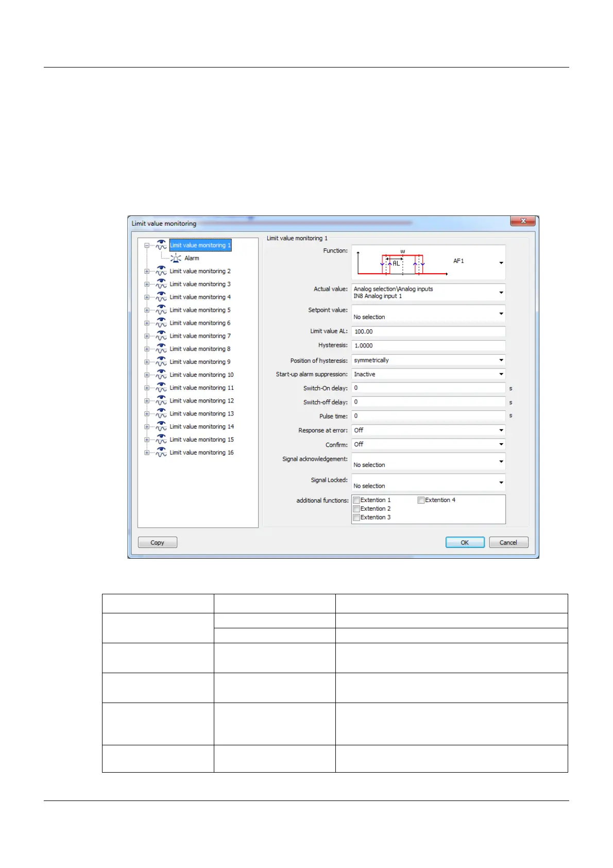Enable the Extention 1 checkbox
This screenshot has height=868, width=613.
pos(356,500)
